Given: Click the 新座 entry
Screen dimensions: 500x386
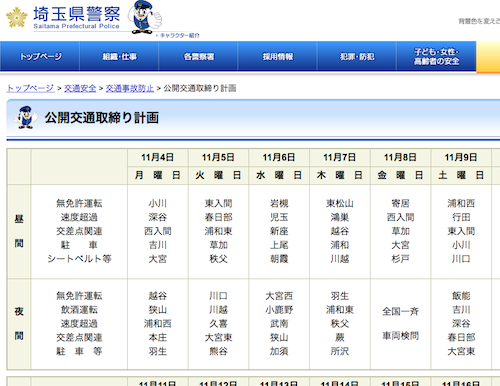Looking at the screenshot, I should 279,231.
